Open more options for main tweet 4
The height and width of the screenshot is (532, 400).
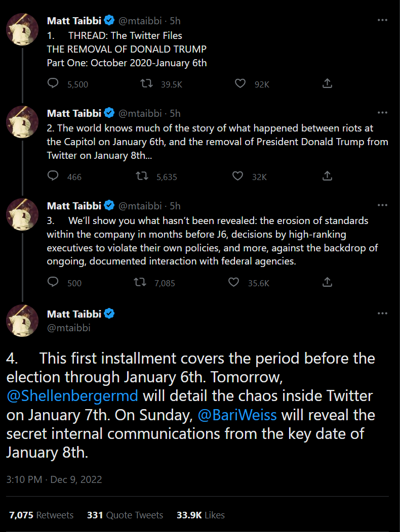point(382,314)
